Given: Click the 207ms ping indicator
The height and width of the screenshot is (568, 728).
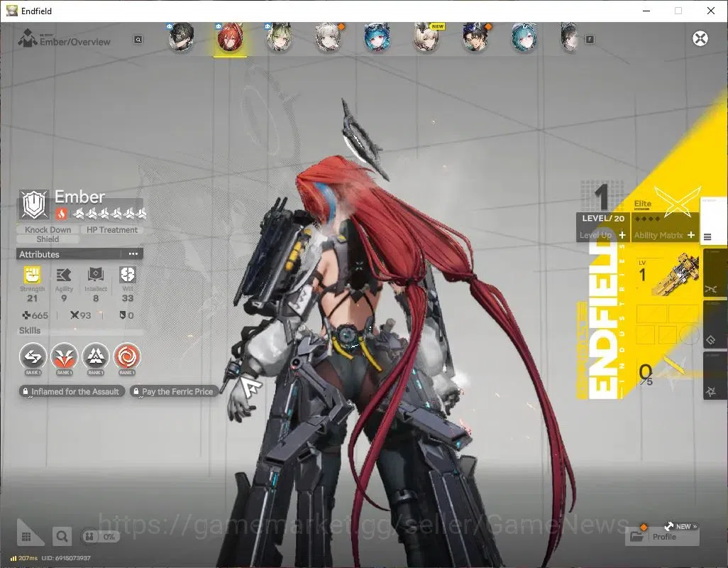Looking at the screenshot, I should (24, 558).
